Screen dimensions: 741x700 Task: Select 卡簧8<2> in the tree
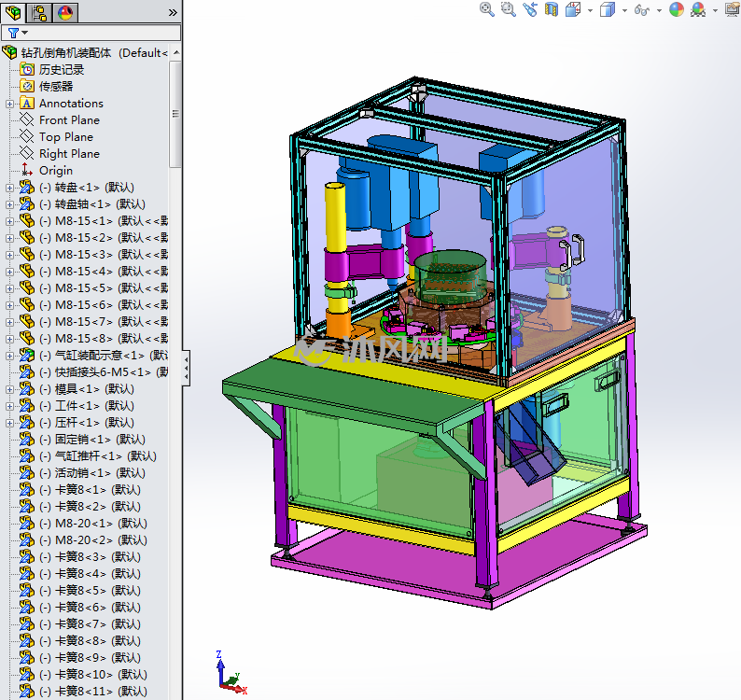click(x=90, y=506)
